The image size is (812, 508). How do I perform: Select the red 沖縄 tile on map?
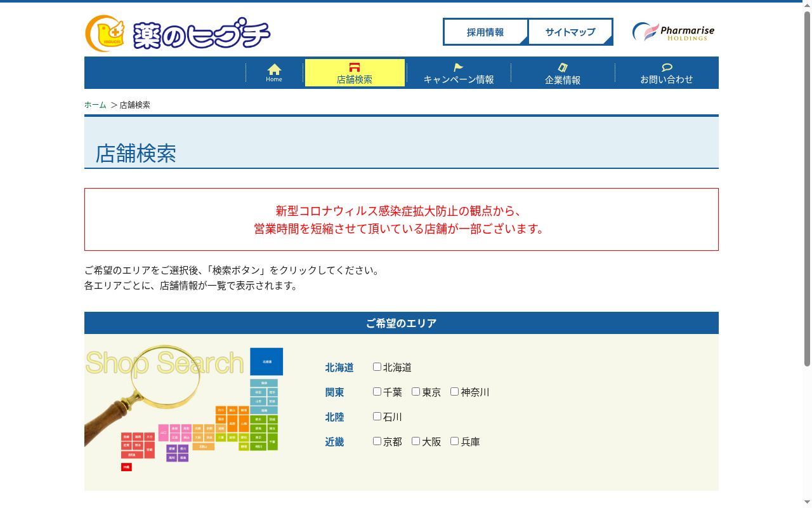click(126, 467)
